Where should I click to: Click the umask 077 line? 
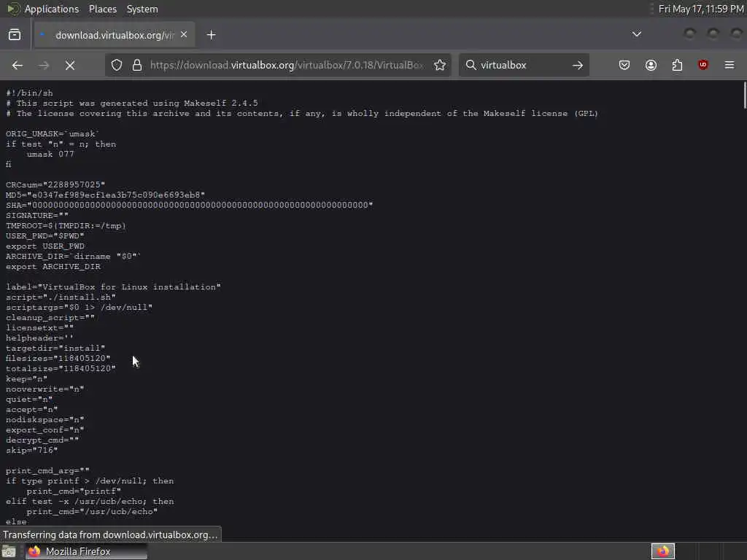(x=50, y=155)
